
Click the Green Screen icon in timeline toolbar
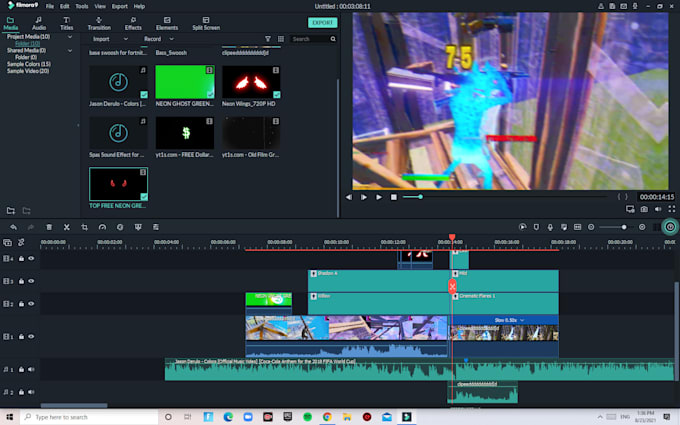pyautogui.click(x=138, y=227)
